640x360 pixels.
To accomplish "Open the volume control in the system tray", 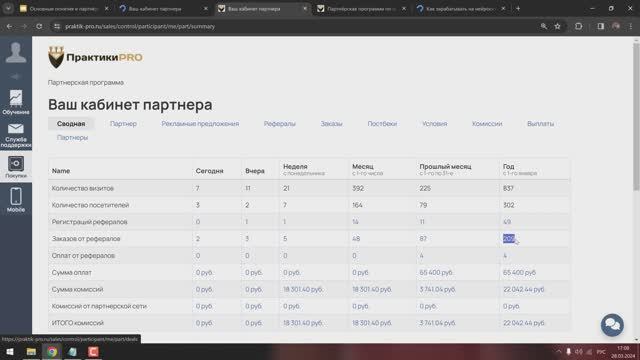I will 578,351.
